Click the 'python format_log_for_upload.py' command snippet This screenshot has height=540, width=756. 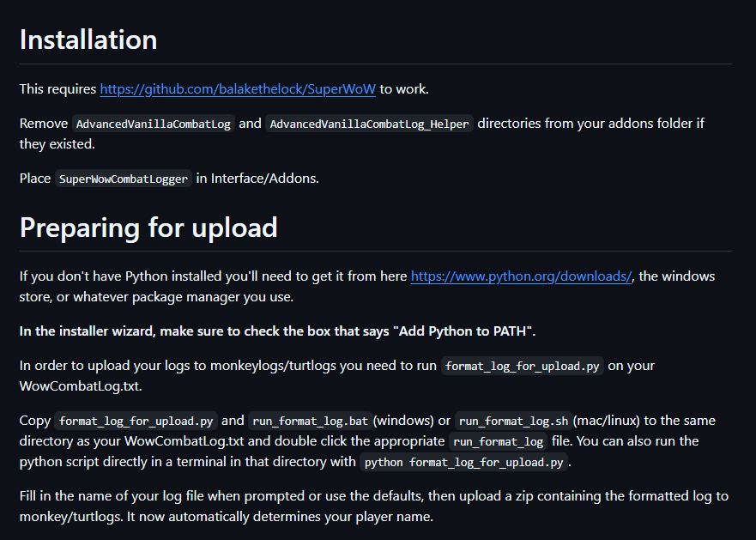point(464,463)
